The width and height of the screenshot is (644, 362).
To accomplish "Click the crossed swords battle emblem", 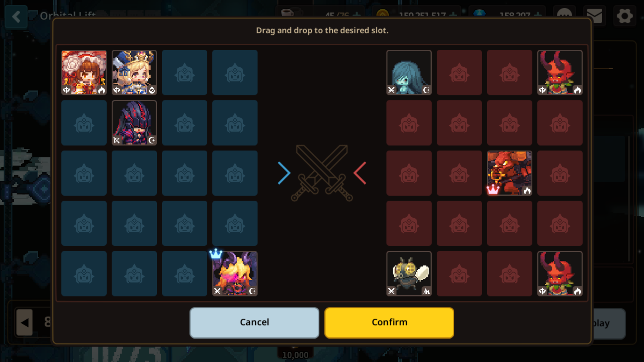I will 322,173.
